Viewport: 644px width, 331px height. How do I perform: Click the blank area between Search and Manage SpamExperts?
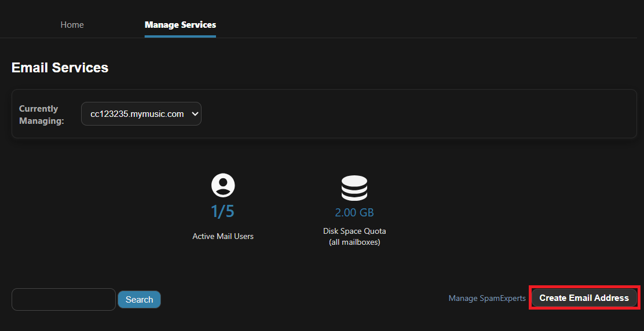click(301, 299)
